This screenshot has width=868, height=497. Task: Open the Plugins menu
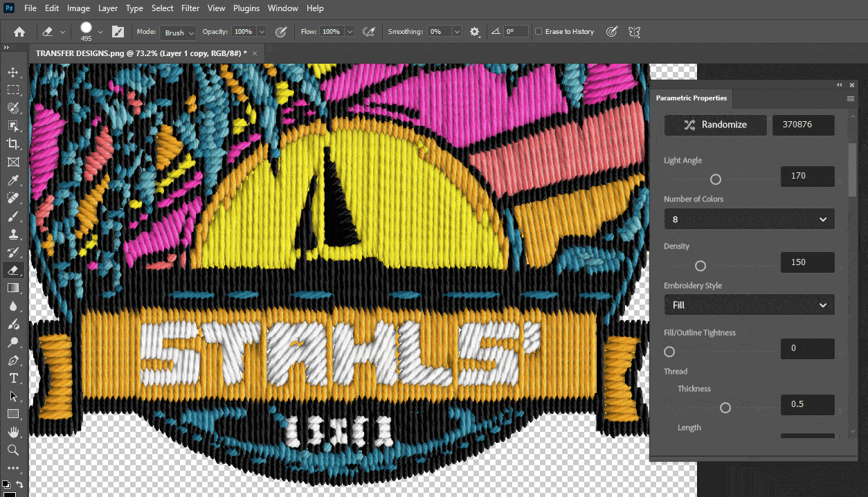246,8
